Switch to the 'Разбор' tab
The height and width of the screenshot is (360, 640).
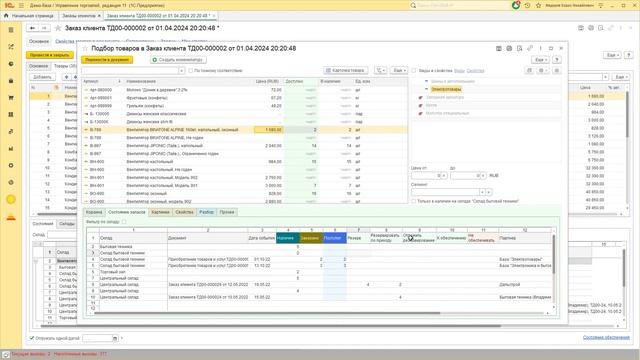(207, 212)
